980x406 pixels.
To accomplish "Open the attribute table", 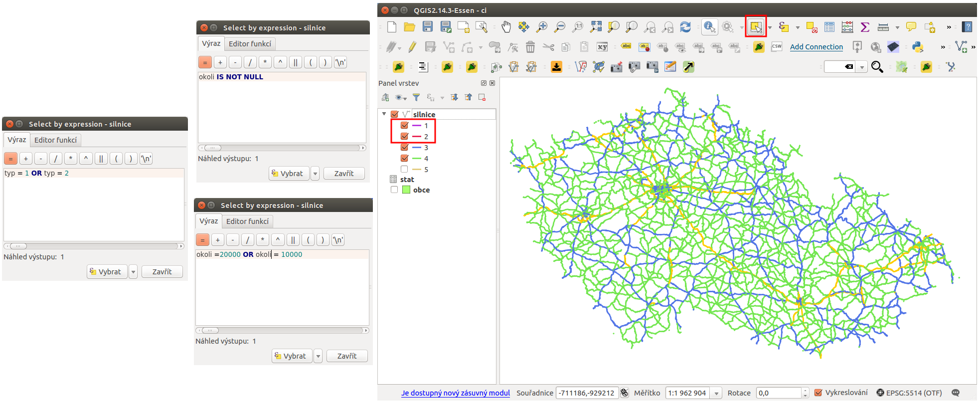I will point(829,27).
